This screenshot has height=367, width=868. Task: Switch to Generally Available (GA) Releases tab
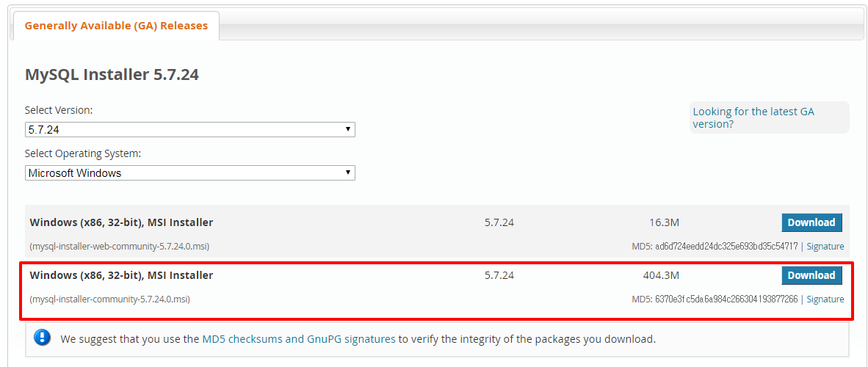(116, 26)
